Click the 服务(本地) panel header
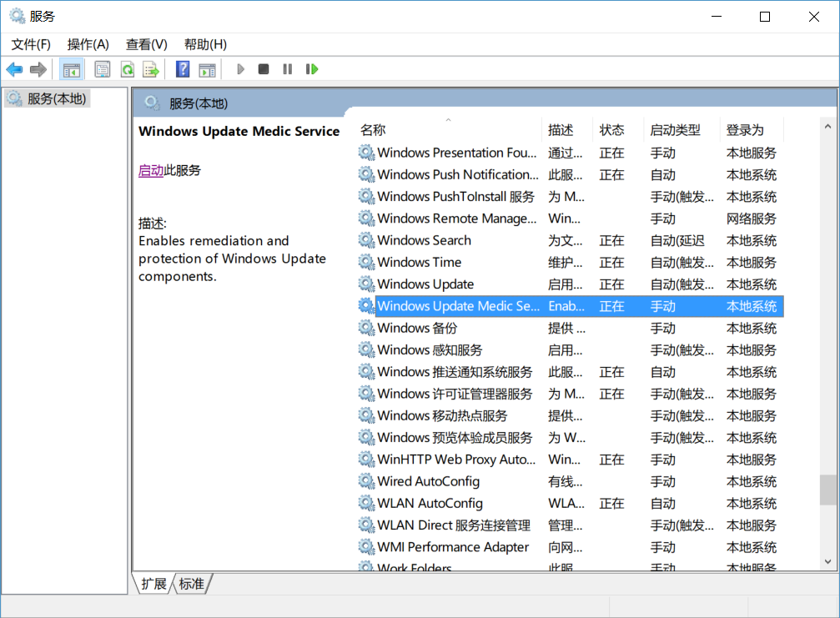Image resolution: width=840 pixels, height=618 pixels. pyautogui.click(x=199, y=103)
